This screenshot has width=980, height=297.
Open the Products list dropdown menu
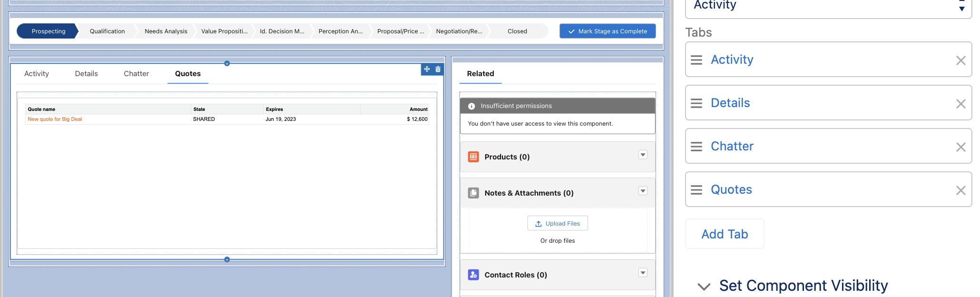tap(643, 155)
